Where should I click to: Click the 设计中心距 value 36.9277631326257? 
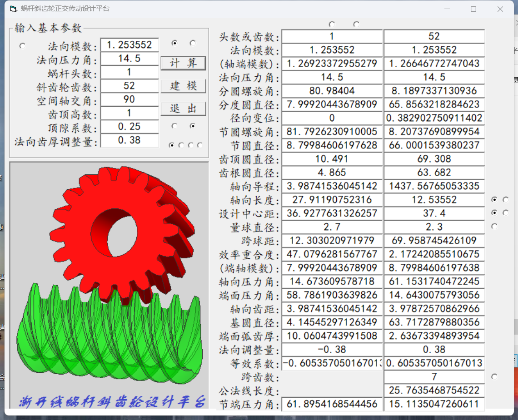(332, 213)
